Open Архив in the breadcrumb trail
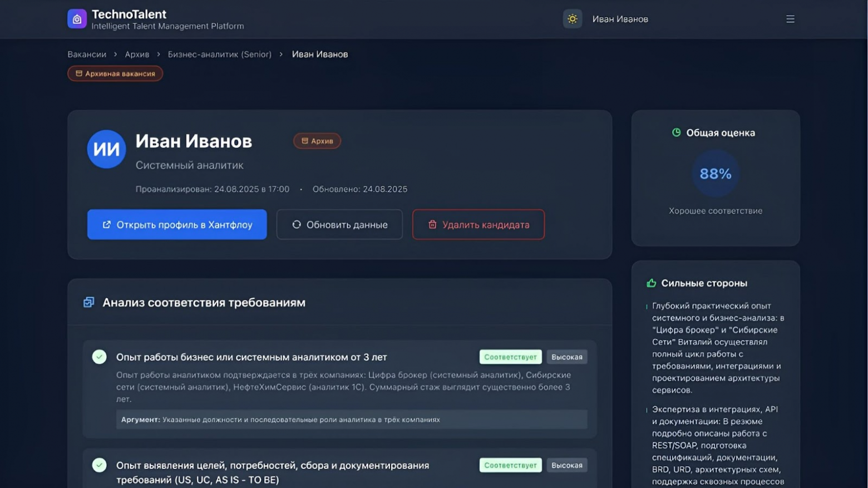This screenshot has width=868, height=488. (137, 54)
